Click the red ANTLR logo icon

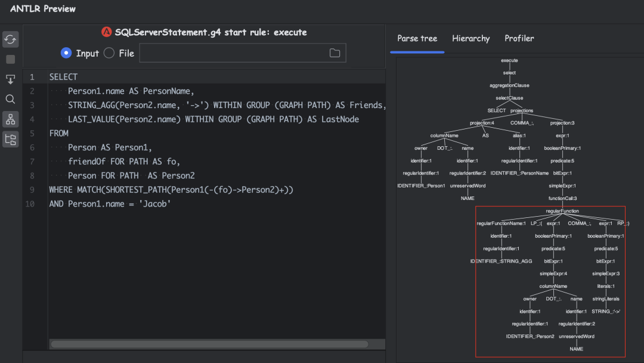[x=106, y=32]
